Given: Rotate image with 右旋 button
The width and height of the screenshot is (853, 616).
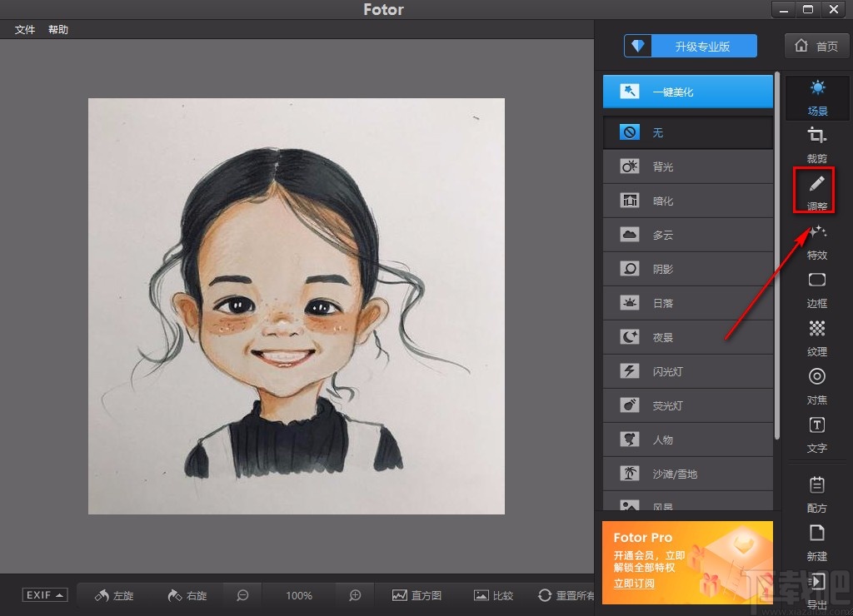Looking at the screenshot, I should coord(187,595).
